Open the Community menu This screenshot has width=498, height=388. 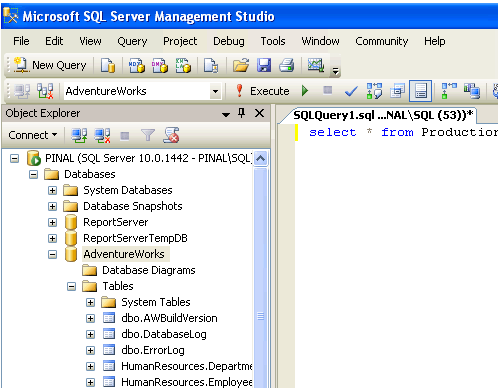click(x=381, y=41)
